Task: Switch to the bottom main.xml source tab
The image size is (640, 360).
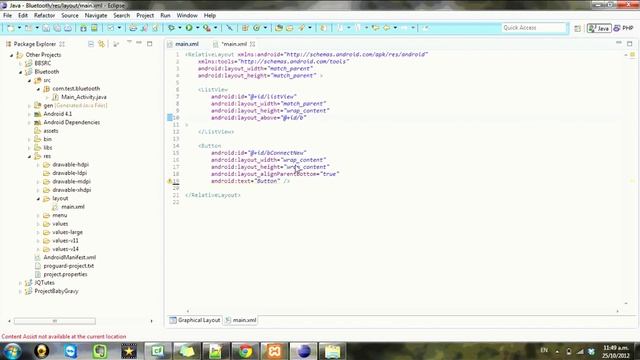Action: 241,320
